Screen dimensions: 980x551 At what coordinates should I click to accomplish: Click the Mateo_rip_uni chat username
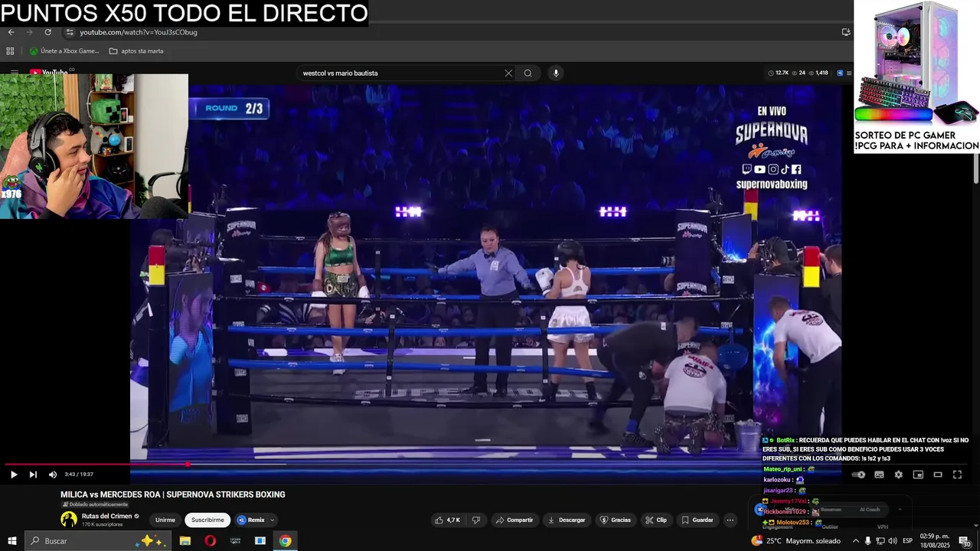(x=782, y=469)
